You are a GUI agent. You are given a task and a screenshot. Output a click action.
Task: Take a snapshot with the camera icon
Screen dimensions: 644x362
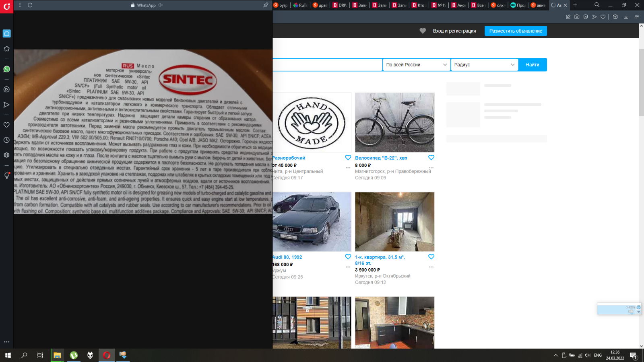tap(577, 17)
